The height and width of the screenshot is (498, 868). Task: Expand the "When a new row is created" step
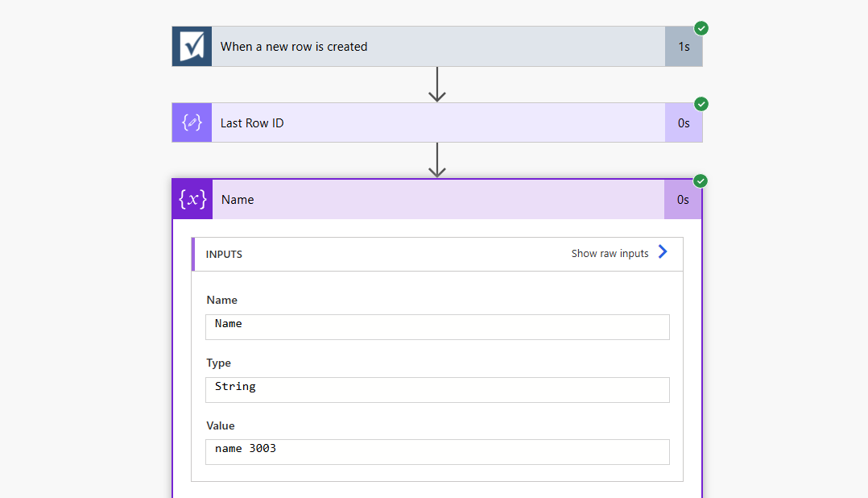[438, 46]
